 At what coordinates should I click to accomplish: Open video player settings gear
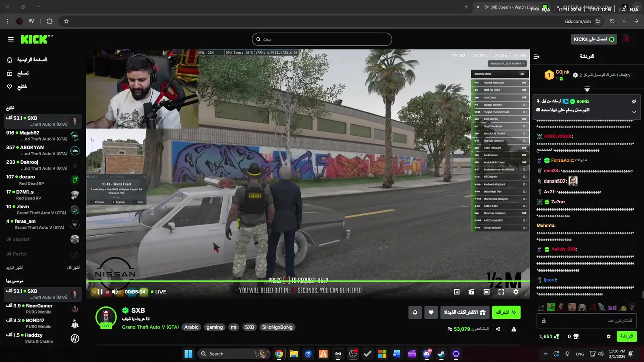point(516,292)
